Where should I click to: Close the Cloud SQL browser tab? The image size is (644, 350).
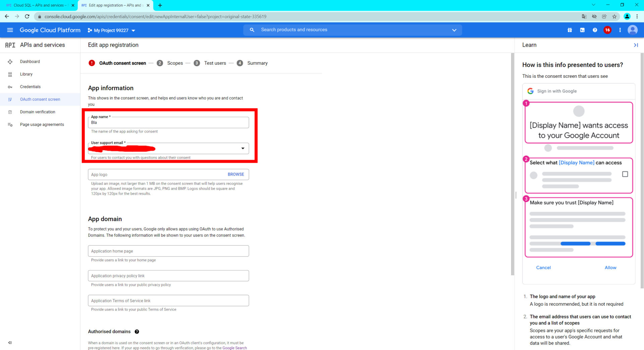[x=73, y=5]
